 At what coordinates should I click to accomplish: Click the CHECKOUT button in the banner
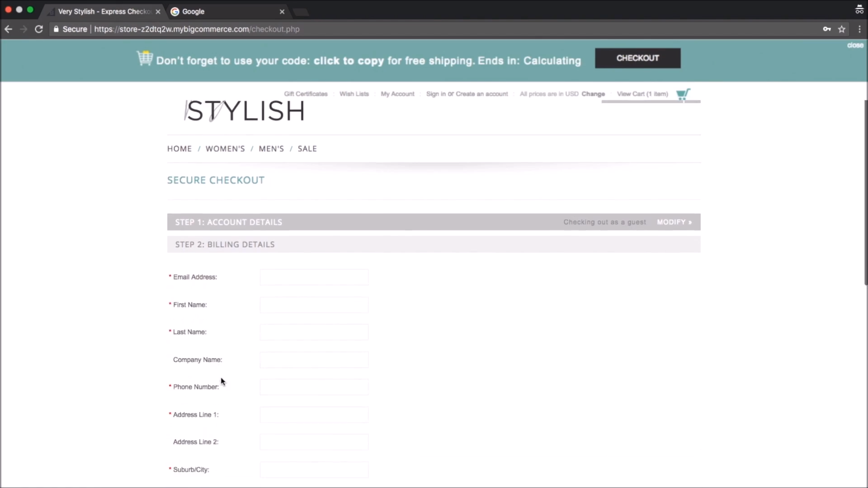637,58
